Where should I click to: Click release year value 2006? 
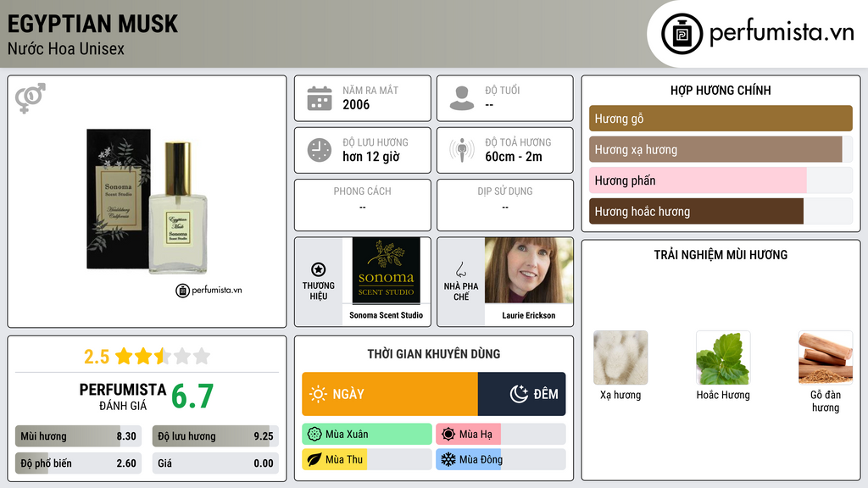(x=356, y=104)
